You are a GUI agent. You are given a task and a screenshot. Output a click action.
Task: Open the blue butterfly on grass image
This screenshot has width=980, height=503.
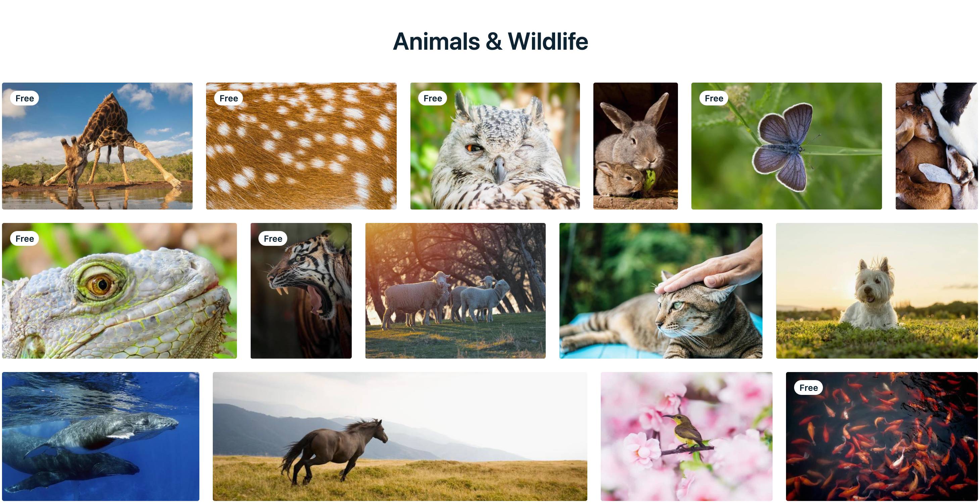tap(786, 146)
